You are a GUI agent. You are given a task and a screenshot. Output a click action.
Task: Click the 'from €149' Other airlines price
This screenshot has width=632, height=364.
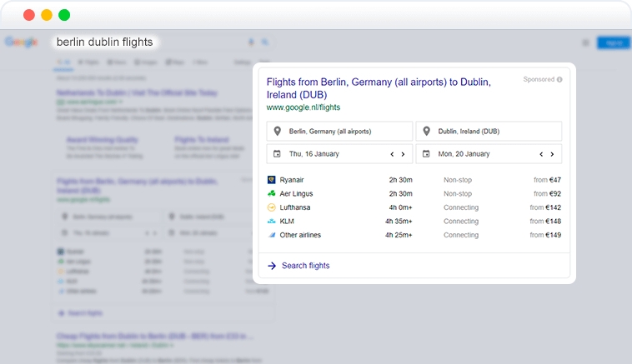click(x=545, y=235)
